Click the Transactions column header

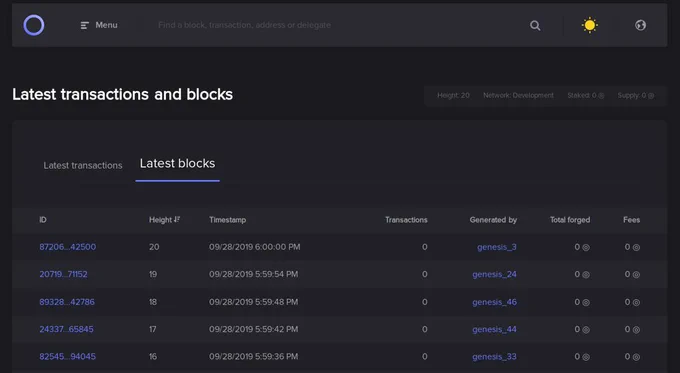[x=406, y=220]
